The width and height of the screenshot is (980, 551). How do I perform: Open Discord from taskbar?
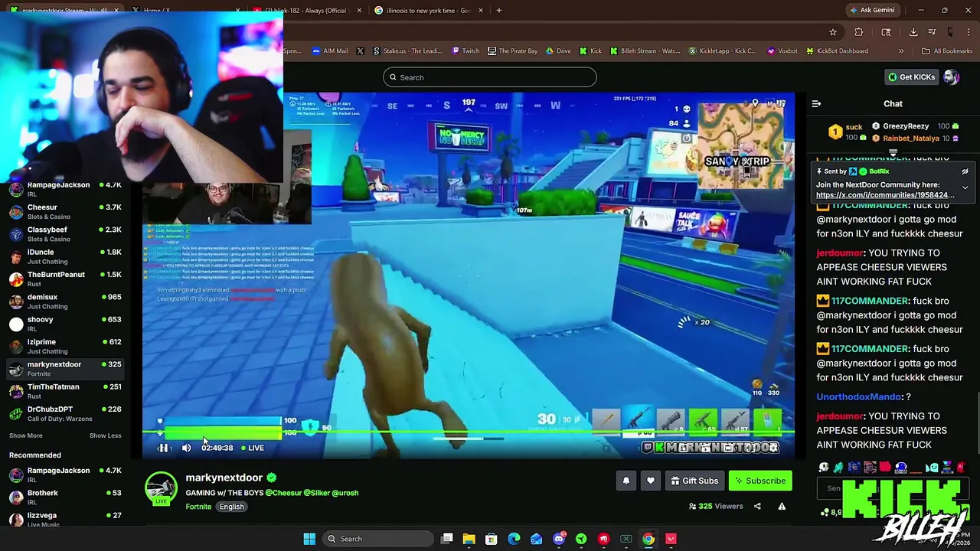pos(559,539)
